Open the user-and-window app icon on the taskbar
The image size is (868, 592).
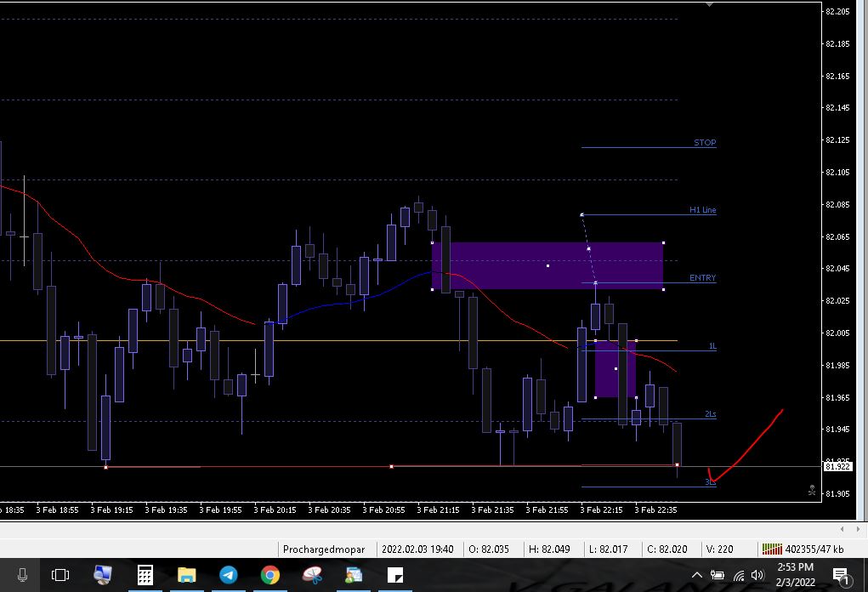tap(354, 575)
